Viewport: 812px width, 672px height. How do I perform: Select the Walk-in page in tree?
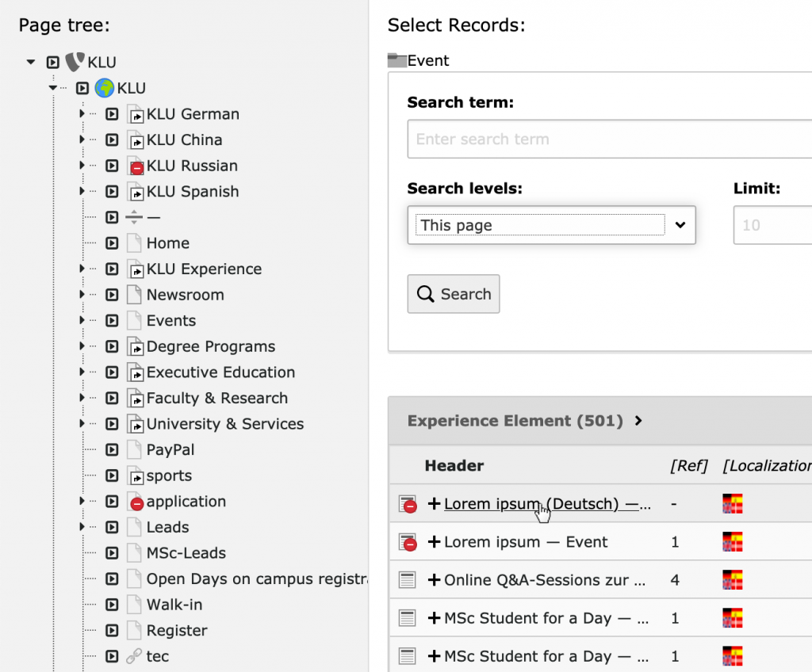click(x=174, y=605)
